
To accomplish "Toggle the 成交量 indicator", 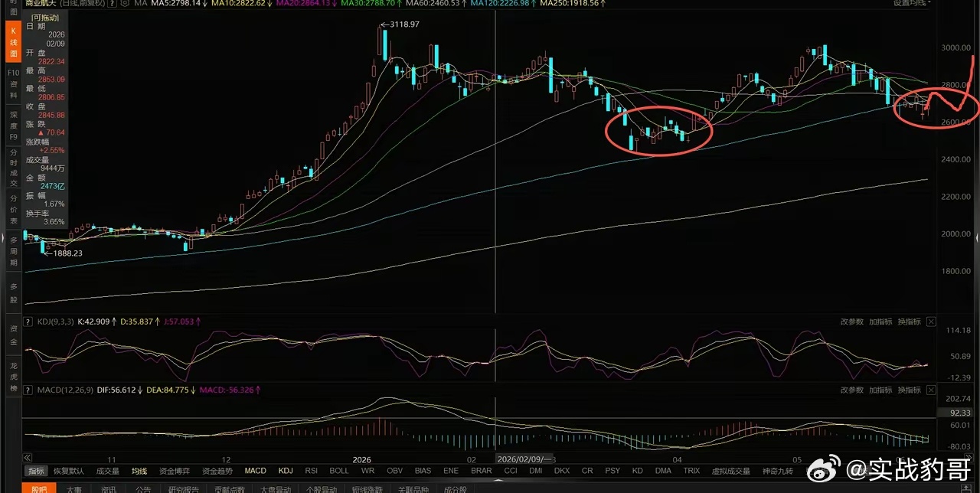I will [107, 471].
